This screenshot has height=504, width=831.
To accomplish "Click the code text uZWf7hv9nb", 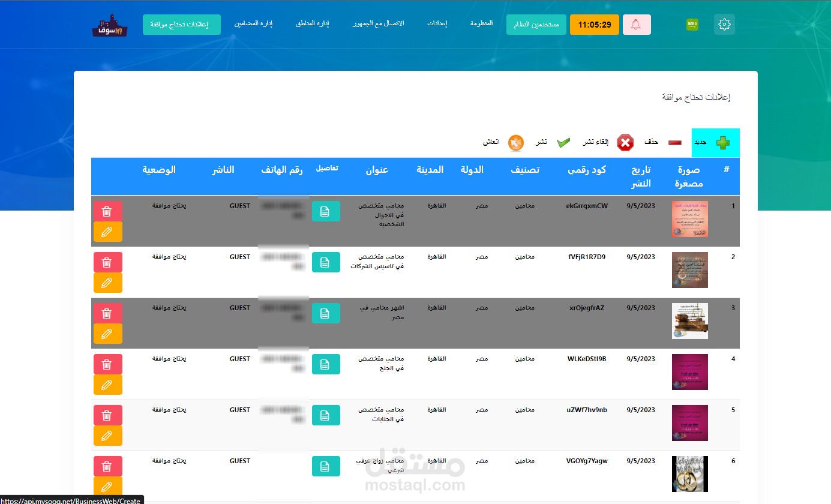I will [587, 410].
